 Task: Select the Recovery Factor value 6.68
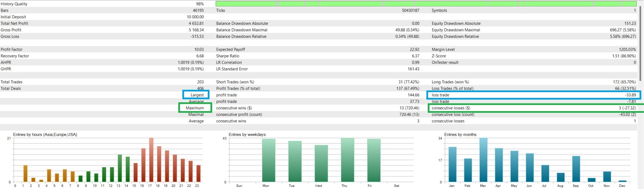click(200, 56)
